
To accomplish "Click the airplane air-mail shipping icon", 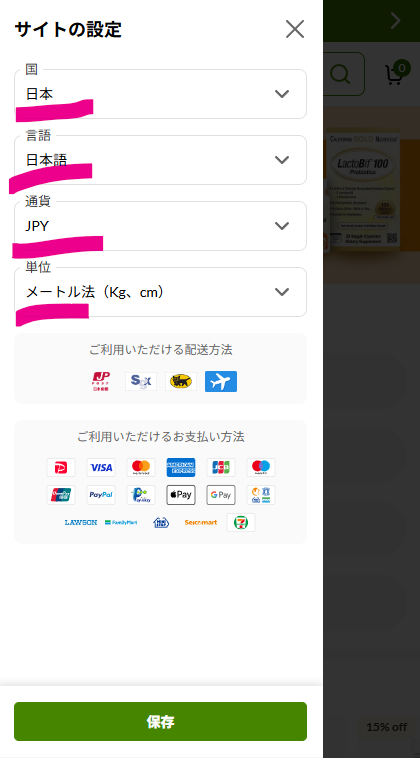I will (x=221, y=381).
